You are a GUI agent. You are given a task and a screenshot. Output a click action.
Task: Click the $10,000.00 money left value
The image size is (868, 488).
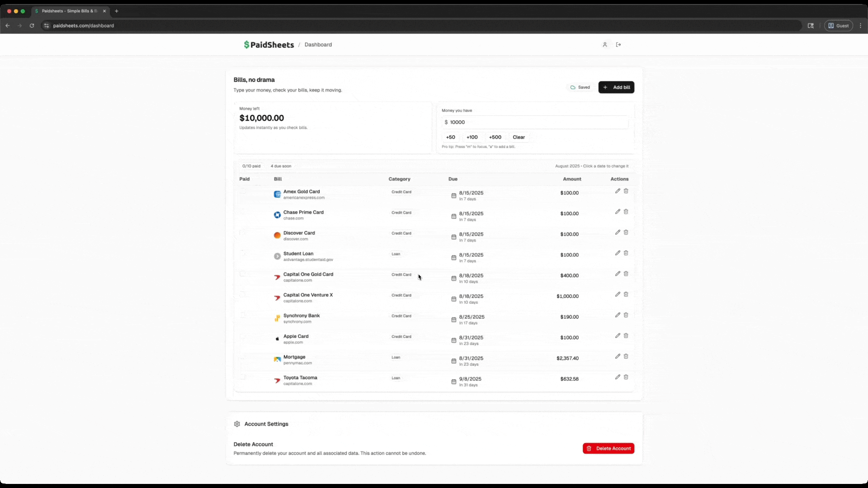click(x=262, y=118)
